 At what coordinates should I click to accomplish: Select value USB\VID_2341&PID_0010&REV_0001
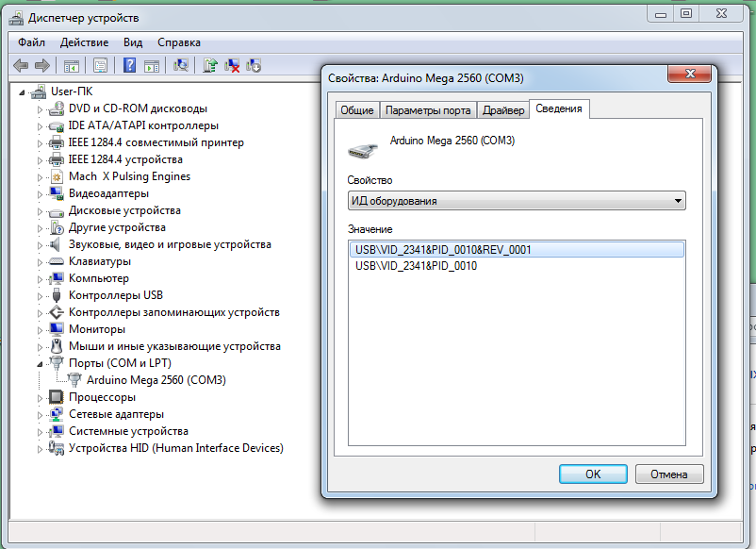517,249
